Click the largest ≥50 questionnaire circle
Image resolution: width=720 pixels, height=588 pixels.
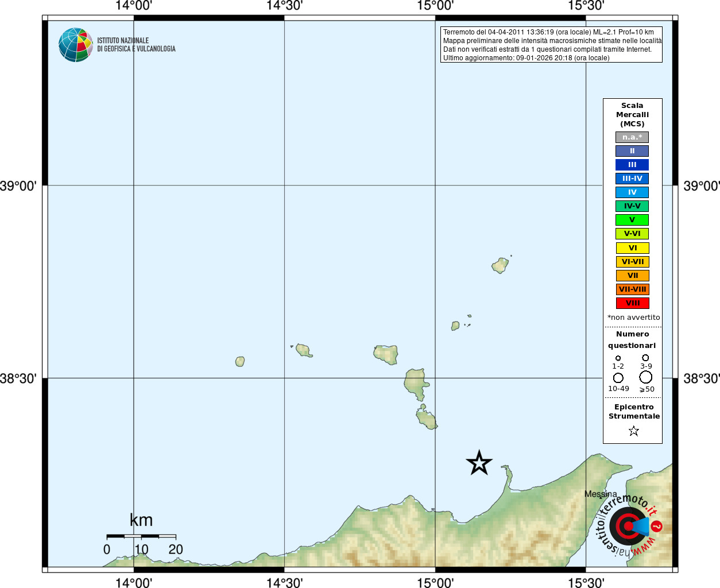click(646, 377)
